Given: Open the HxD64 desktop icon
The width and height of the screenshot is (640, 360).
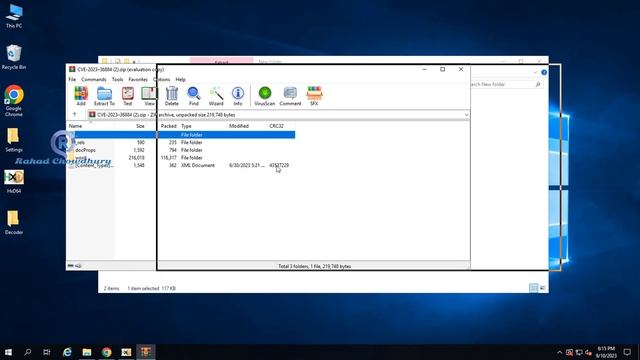Looking at the screenshot, I should coord(14,181).
